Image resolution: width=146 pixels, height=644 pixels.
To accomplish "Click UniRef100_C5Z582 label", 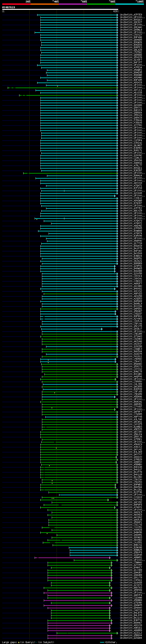I will coord(131,52).
